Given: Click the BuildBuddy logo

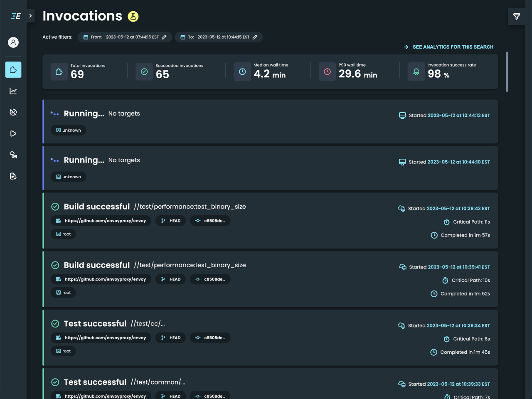Looking at the screenshot, I should [x=15, y=16].
